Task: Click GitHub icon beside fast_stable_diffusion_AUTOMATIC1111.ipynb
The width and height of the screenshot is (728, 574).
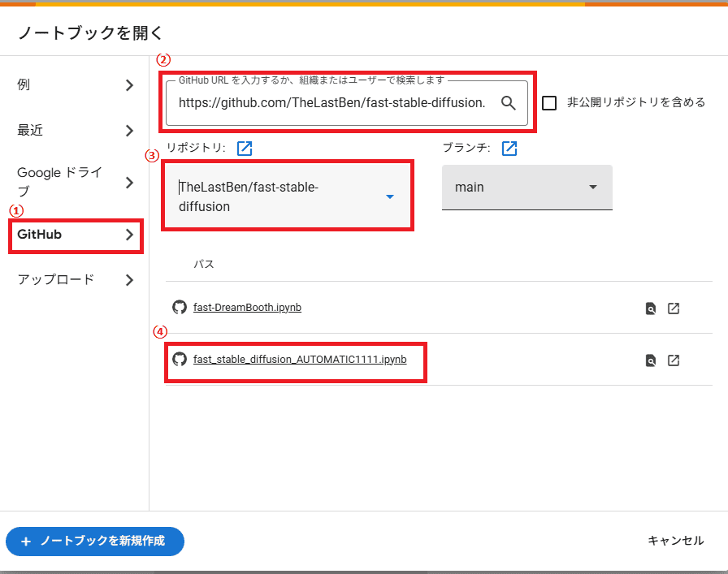Action: [x=180, y=359]
